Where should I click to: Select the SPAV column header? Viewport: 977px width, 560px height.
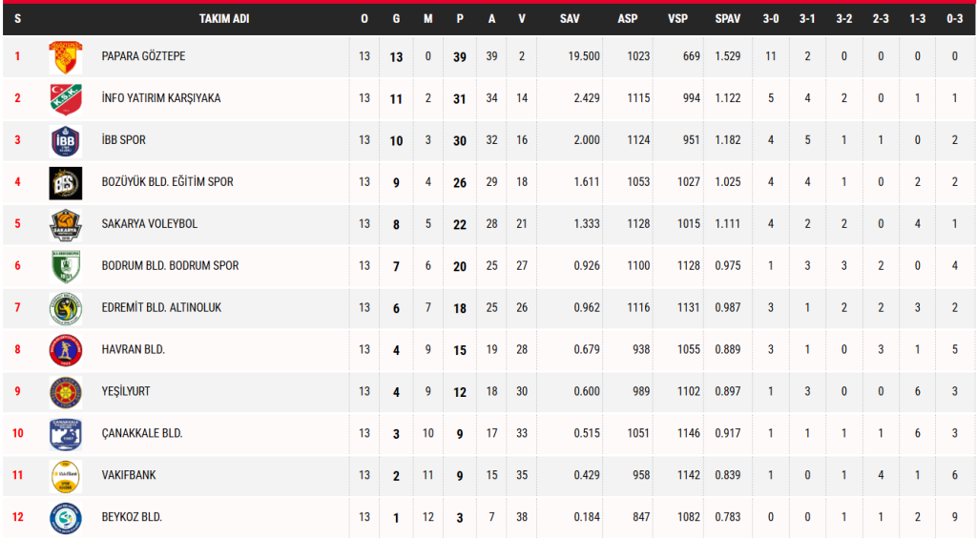[x=728, y=19]
